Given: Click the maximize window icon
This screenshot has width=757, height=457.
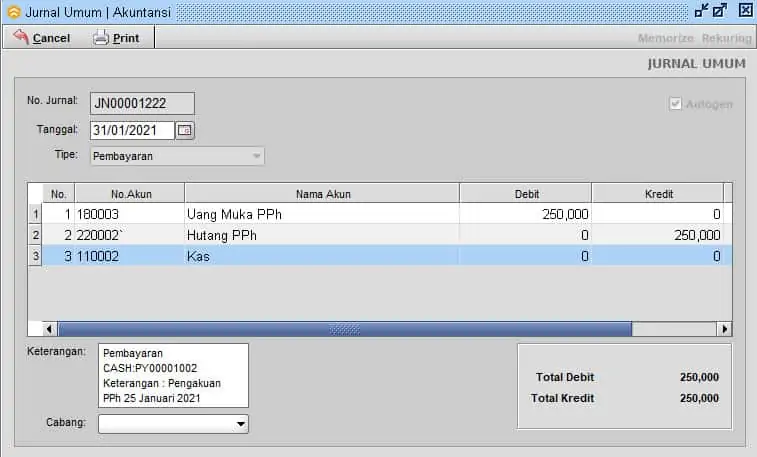Looking at the screenshot, I should click(x=720, y=11).
